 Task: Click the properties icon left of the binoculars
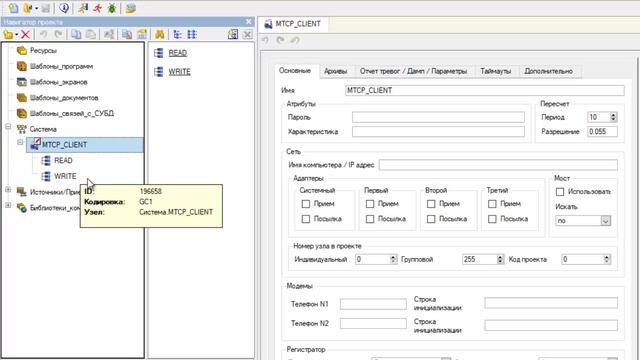coord(142,35)
